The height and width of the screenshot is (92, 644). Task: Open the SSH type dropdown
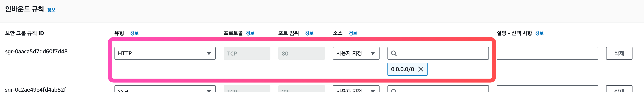pos(165,89)
